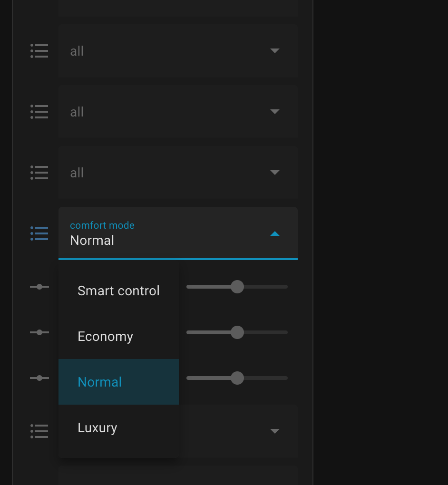Open the middle "all" dropdown arrow
The image size is (448, 485).
point(274,112)
